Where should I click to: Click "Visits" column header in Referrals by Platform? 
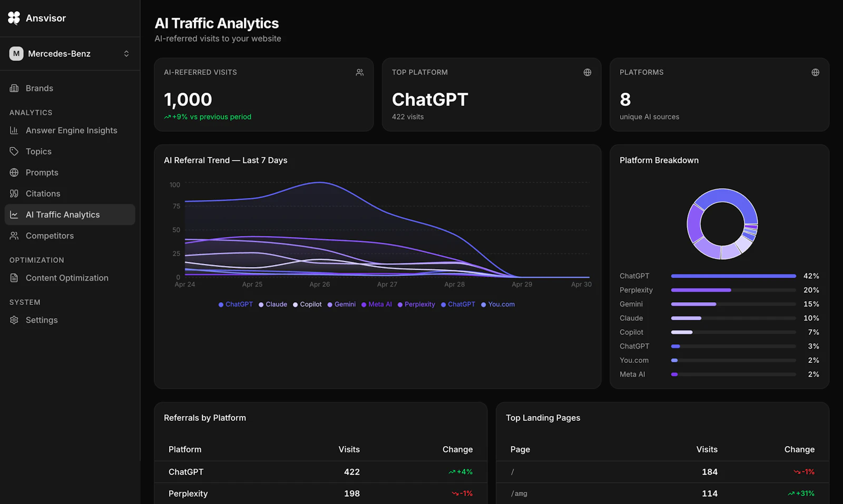349,449
